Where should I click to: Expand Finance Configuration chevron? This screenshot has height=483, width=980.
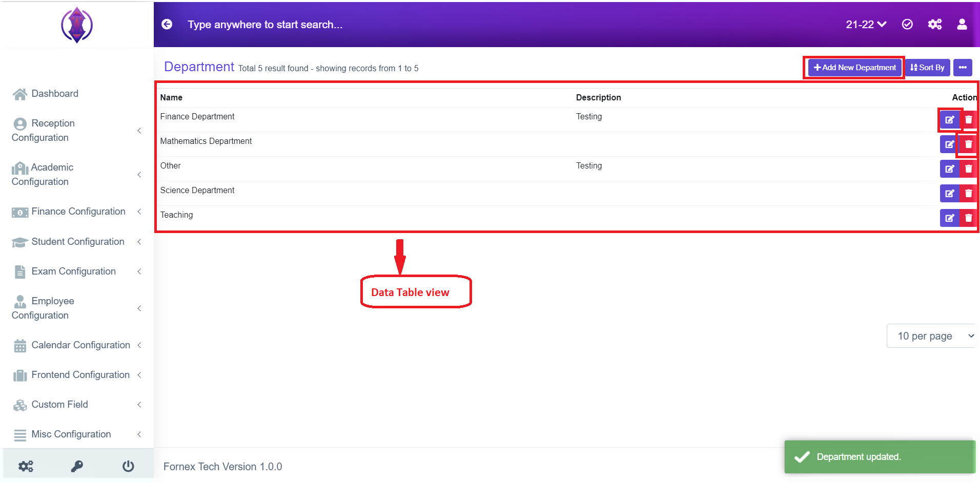[139, 212]
